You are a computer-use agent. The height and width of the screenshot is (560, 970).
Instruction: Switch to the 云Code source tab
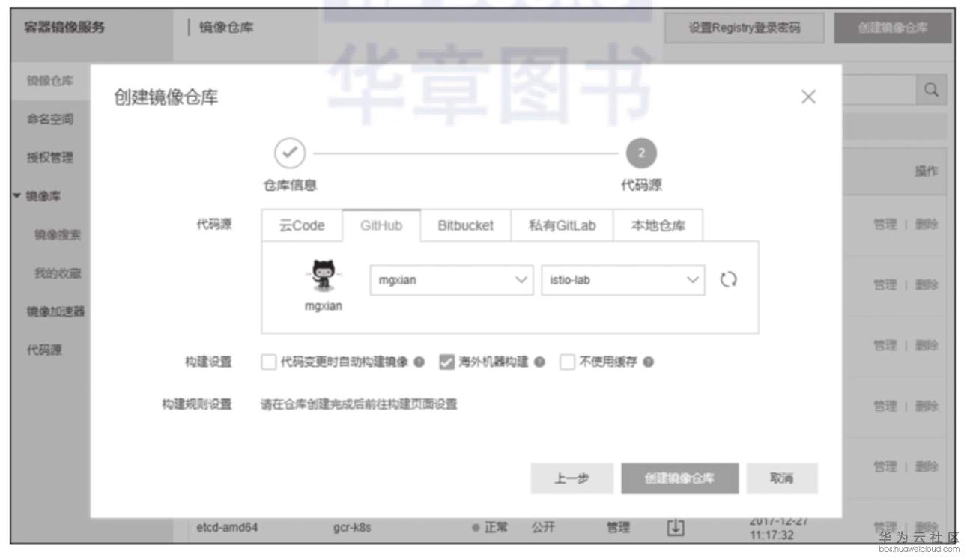302,225
